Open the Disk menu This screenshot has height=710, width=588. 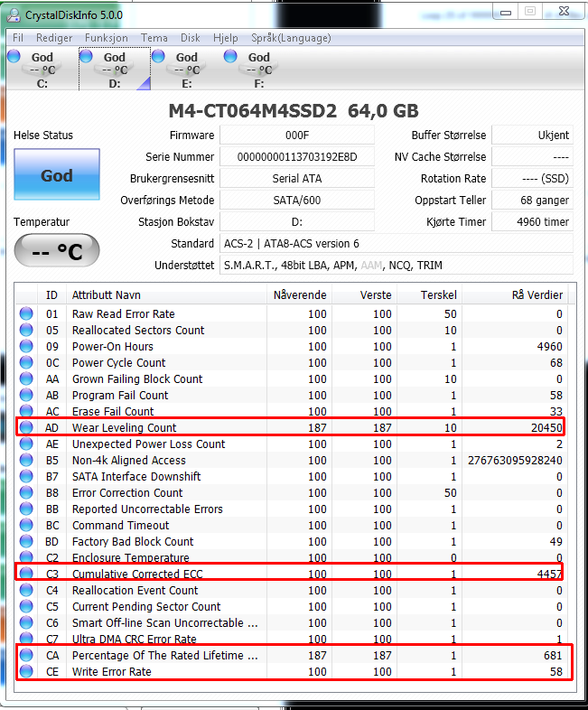[x=190, y=38]
